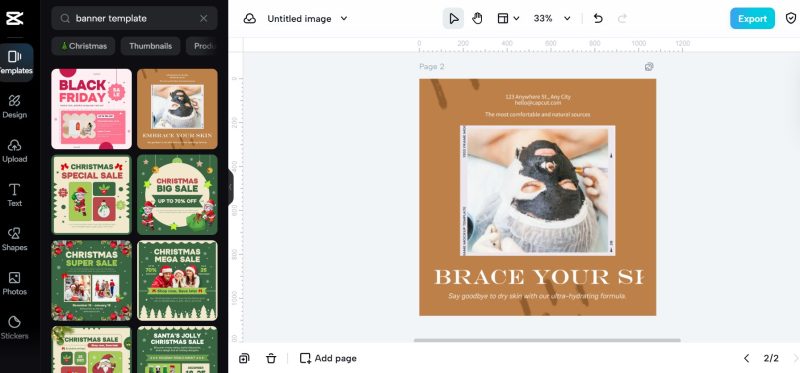
Task: Choose the Christmas Sale template with Santa
Action: tap(91, 350)
